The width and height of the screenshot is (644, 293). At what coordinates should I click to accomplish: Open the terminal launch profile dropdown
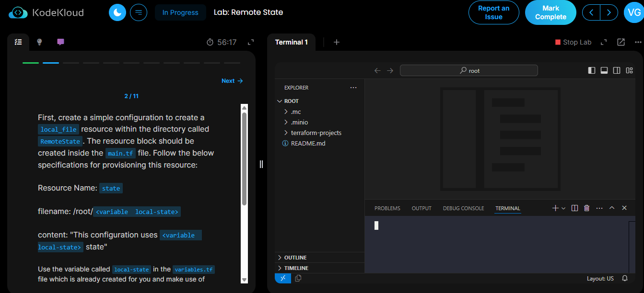pyautogui.click(x=563, y=208)
